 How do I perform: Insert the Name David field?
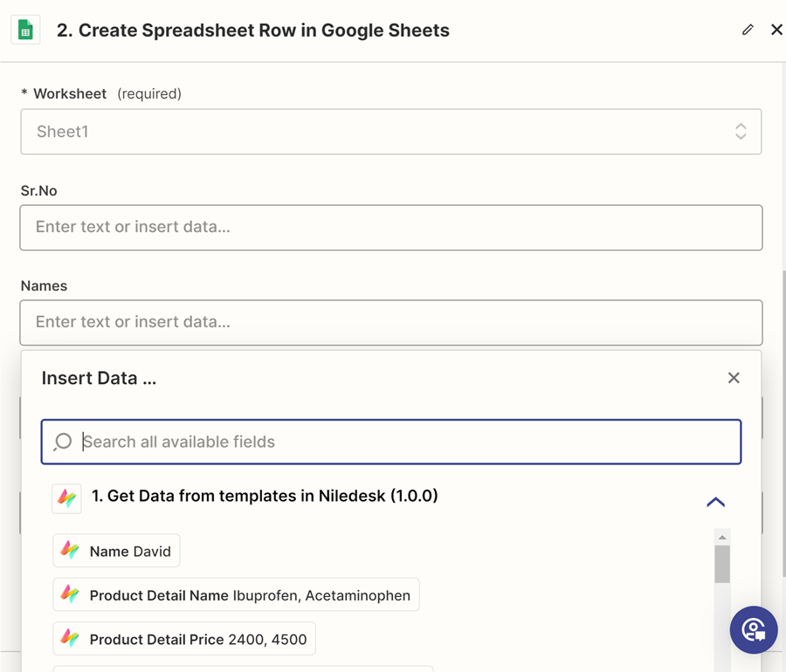(x=115, y=550)
